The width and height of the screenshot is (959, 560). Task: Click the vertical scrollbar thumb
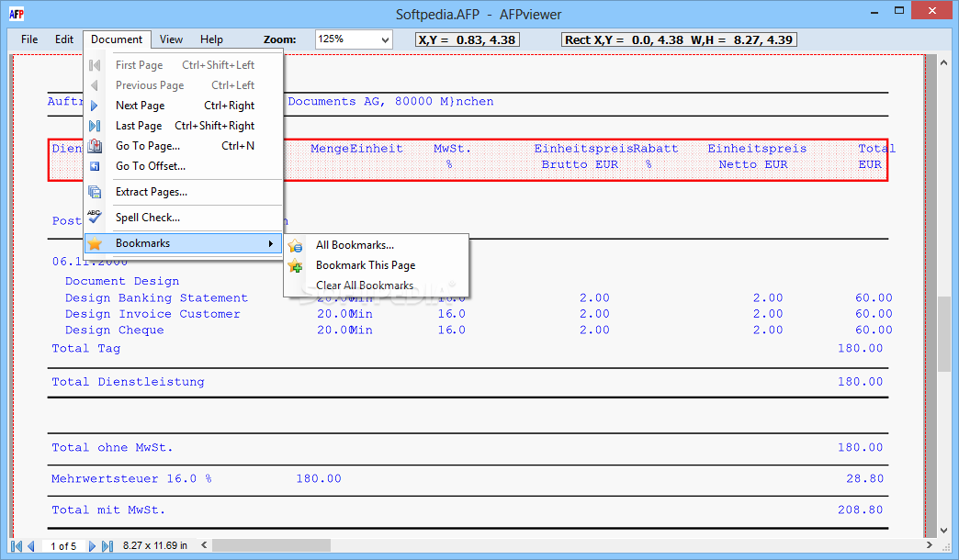pos(943,334)
